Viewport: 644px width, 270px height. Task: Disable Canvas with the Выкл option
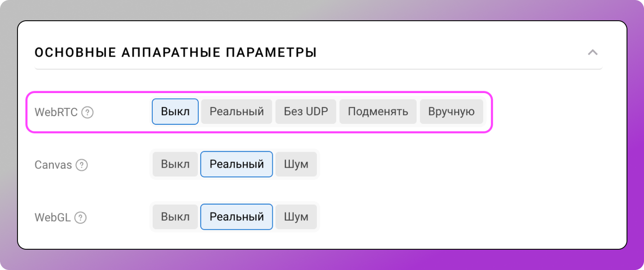coord(175,164)
